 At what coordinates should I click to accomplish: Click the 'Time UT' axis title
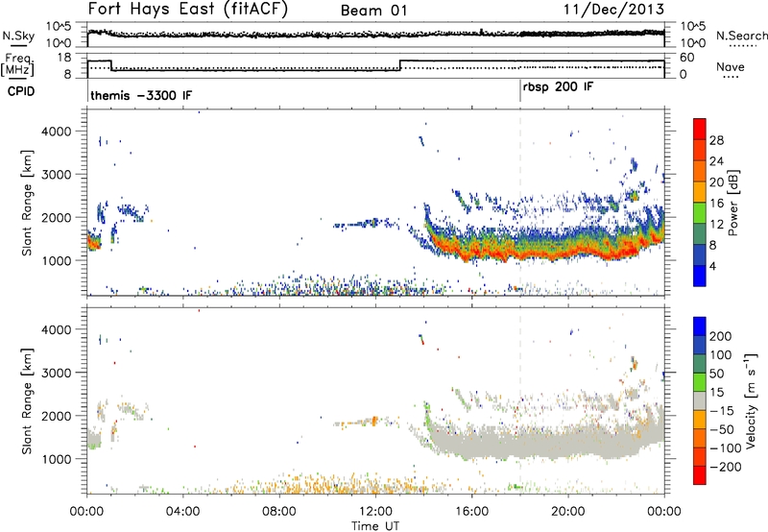375,526
